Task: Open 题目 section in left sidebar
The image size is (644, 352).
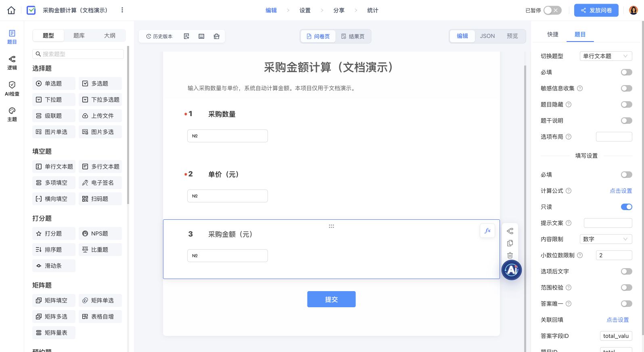Action: 12,37
